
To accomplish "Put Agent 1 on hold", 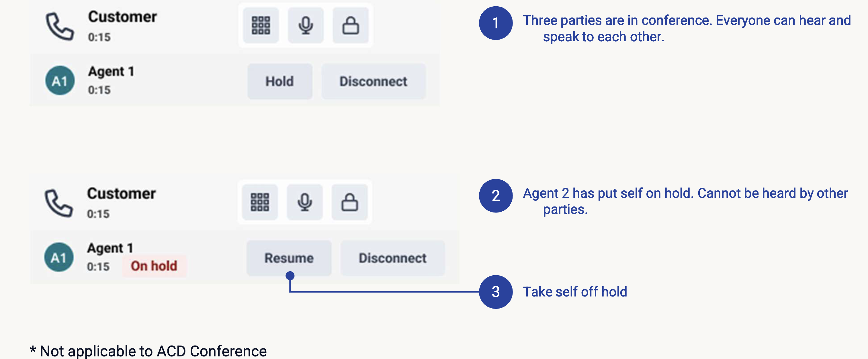I will coord(280,81).
